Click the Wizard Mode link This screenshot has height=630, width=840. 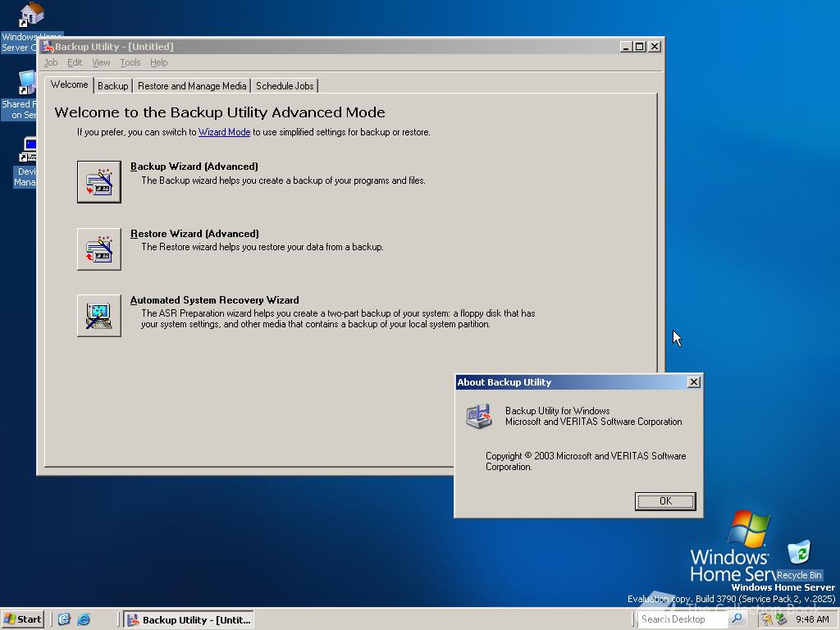pos(224,132)
